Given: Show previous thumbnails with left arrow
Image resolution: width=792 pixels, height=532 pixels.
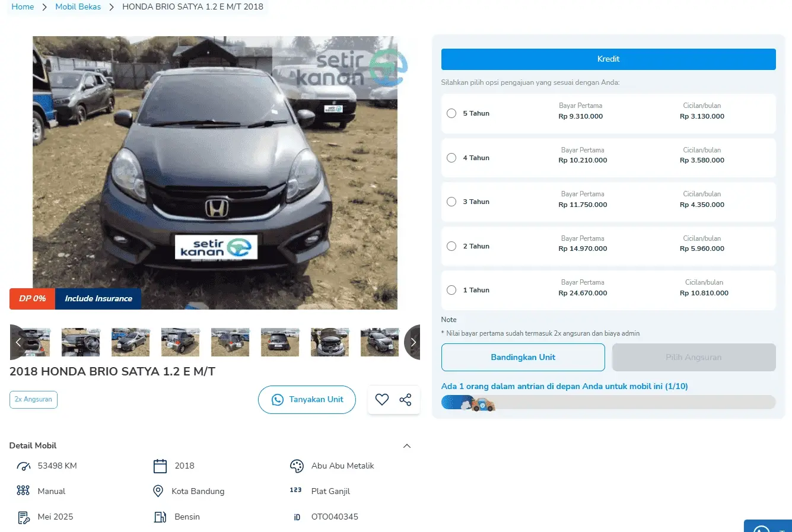Looking at the screenshot, I should pos(18,342).
